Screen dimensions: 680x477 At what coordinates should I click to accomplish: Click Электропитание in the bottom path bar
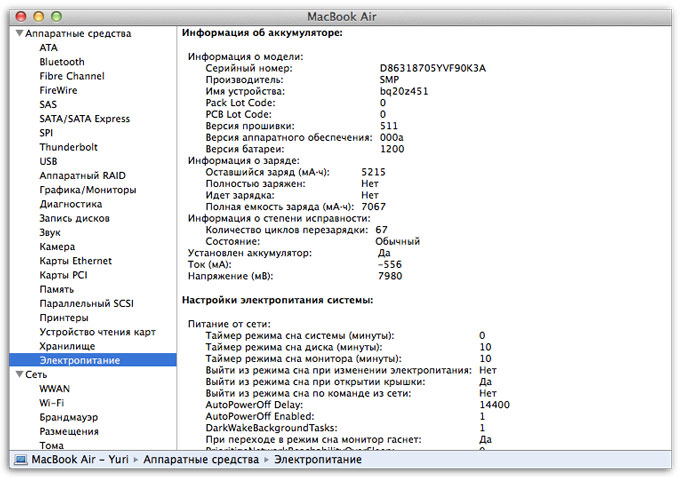318,460
